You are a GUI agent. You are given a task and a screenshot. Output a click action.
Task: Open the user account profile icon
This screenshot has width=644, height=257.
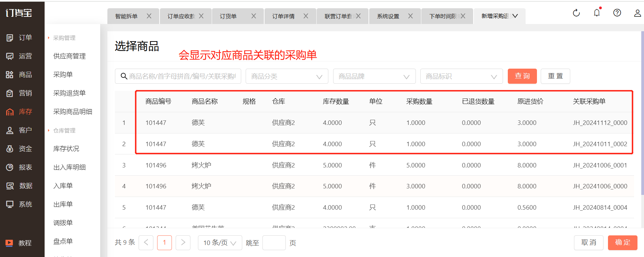(x=637, y=13)
